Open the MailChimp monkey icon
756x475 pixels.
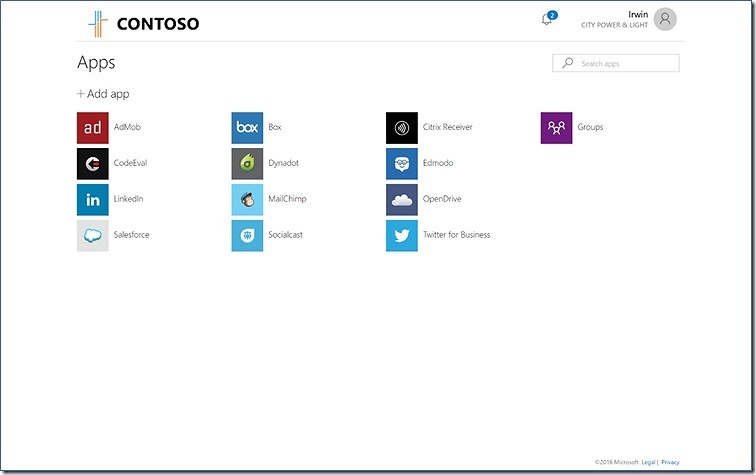[247, 200]
